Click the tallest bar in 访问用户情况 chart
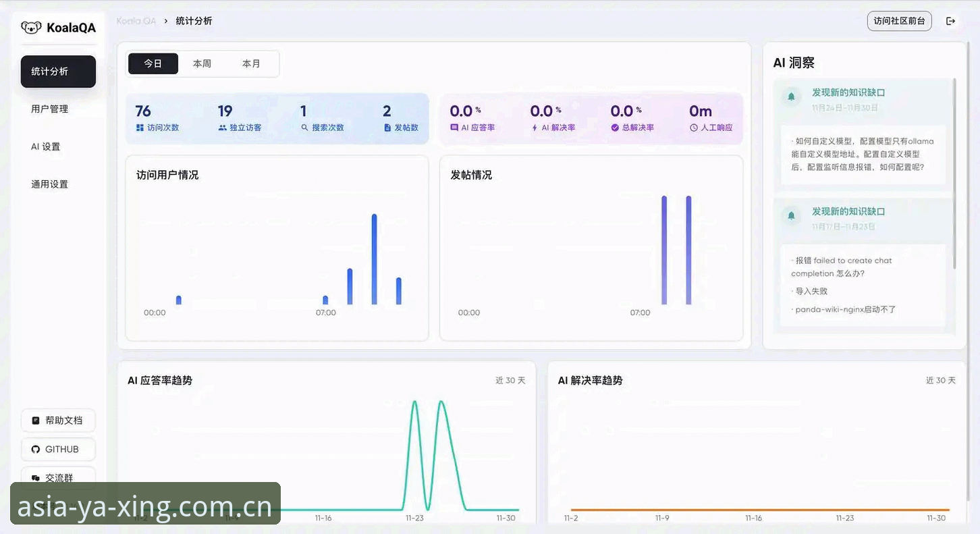980x534 pixels. pos(375,259)
